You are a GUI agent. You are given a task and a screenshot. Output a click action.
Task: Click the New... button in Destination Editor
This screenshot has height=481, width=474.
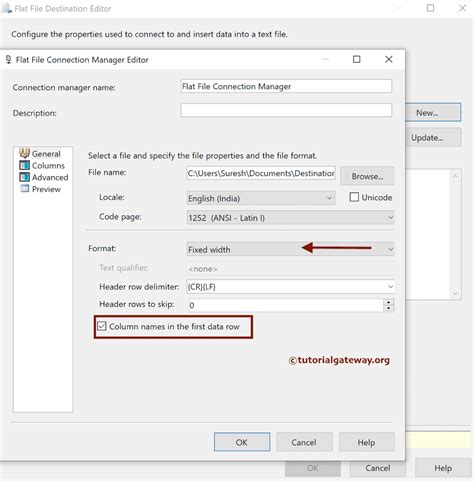pyautogui.click(x=433, y=112)
